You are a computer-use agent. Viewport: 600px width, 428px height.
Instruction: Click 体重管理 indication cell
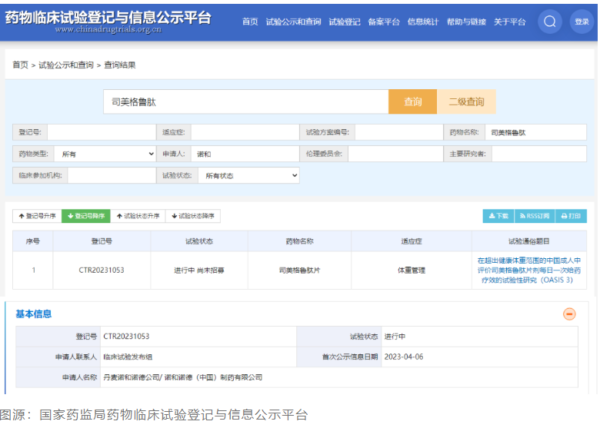pyautogui.click(x=411, y=270)
